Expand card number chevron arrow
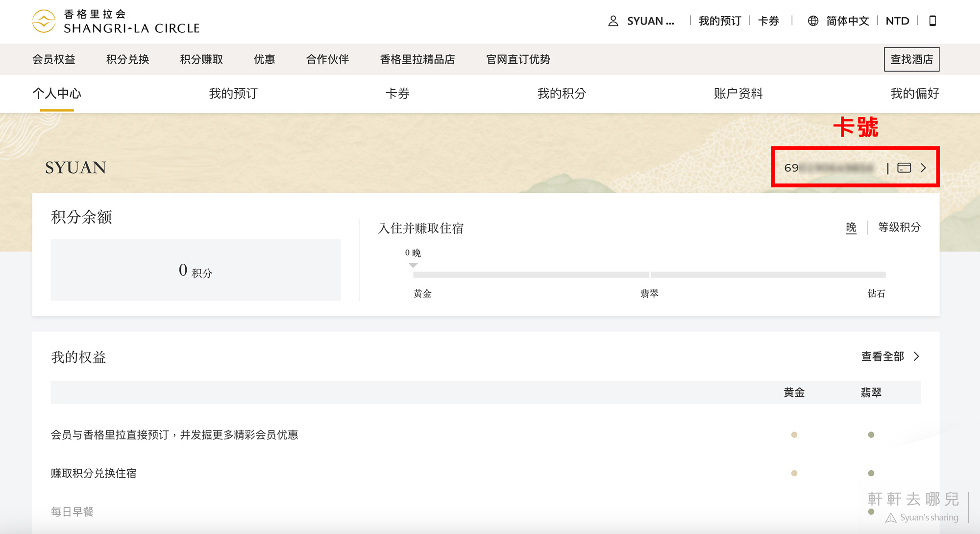Viewport: 980px width, 534px height. tap(924, 168)
